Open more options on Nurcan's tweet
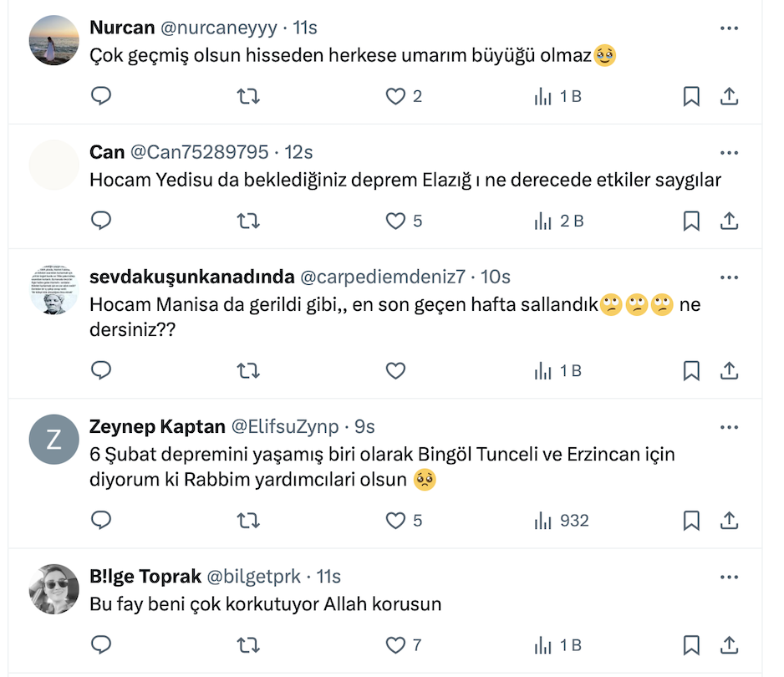This screenshot has height=677, width=784. (x=729, y=28)
